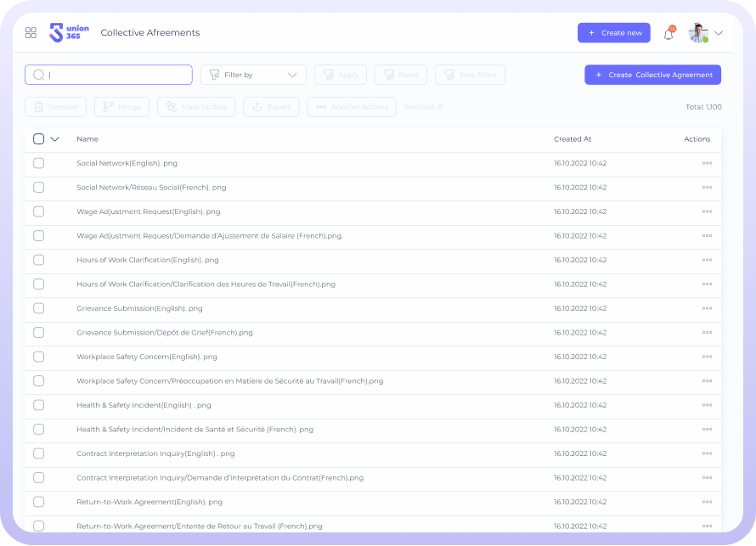Check the Wage Adjustment Request(English).png row
Screen dimensions: 756x546
(39, 211)
